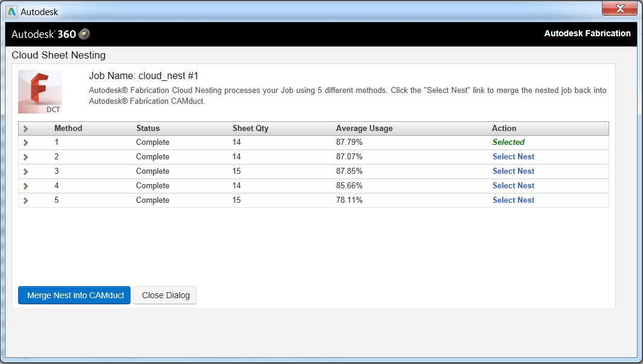The height and width of the screenshot is (364, 643).
Task: Close the Autodesk window
Action: [x=619, y=8]
